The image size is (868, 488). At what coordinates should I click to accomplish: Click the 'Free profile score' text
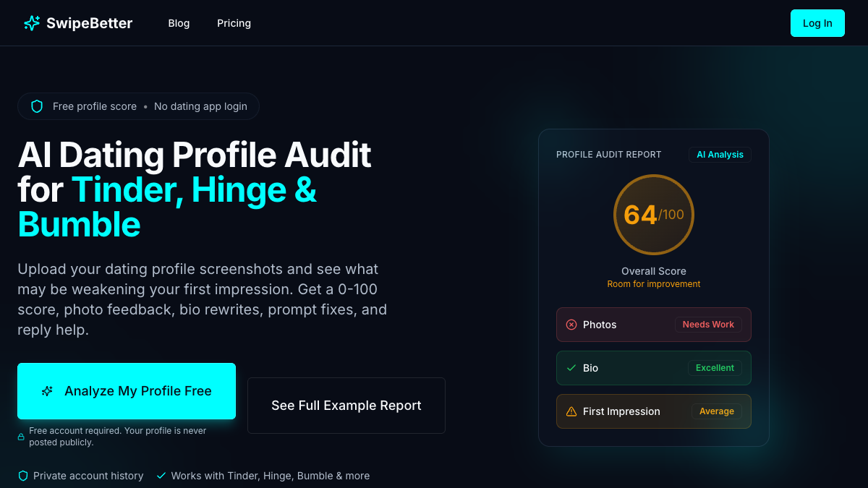tap(95, 106)
